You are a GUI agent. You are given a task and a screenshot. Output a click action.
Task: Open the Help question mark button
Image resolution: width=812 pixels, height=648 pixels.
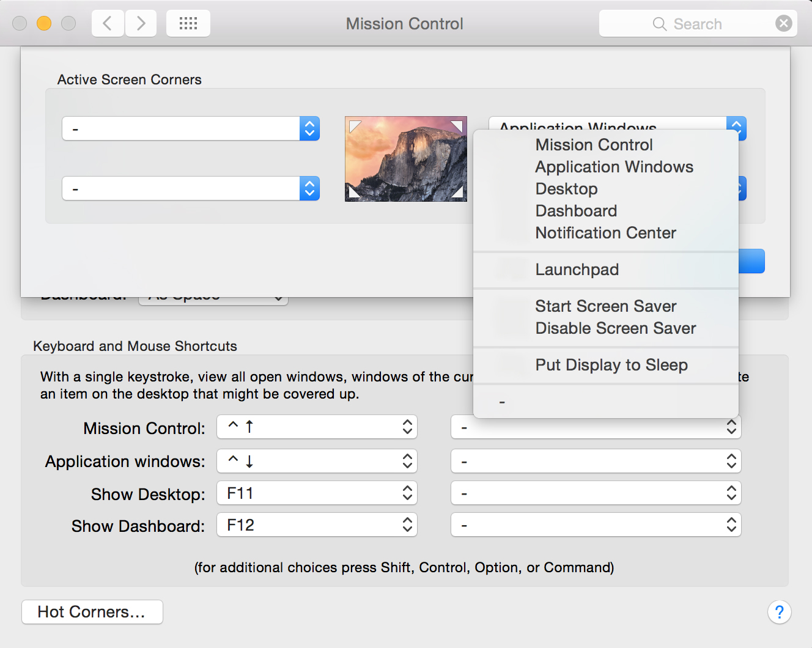(x=779, y=612)
